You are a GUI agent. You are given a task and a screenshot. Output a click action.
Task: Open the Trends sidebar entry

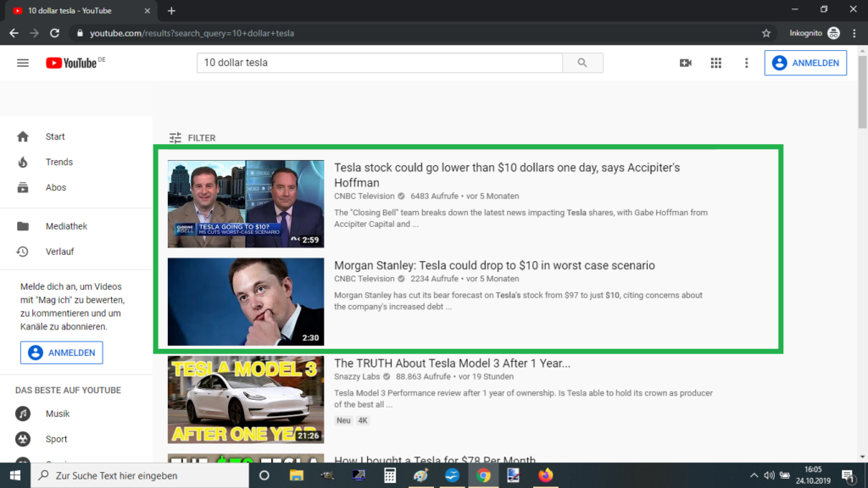coord(76,162)
